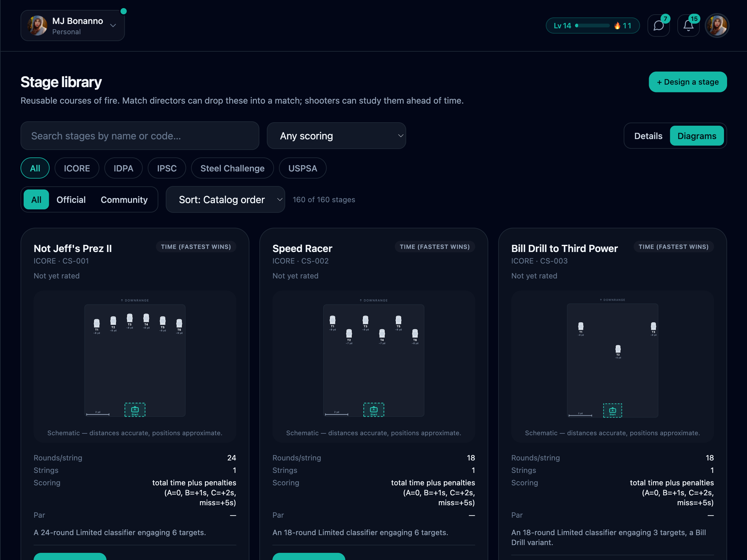Click target T4 in Speed Racer diagram
747x560 pixels.
coord(382,334)
